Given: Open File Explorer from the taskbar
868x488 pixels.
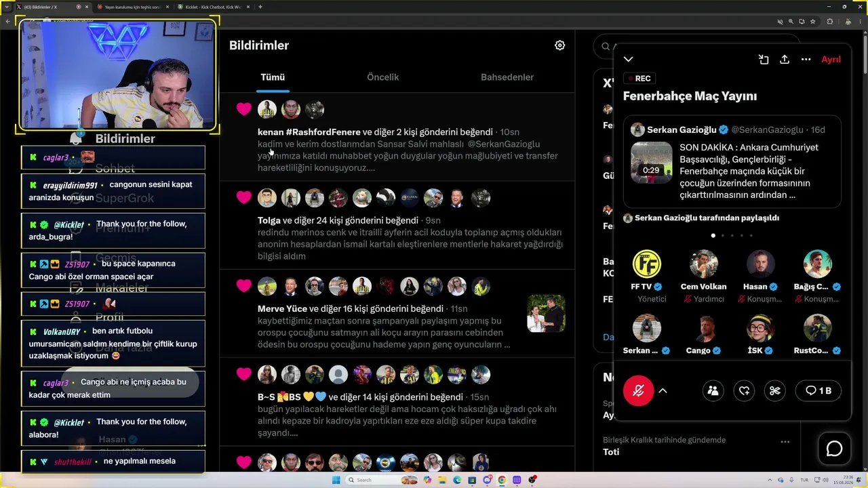Looking at the screenshot, I should tap(441, 480).
